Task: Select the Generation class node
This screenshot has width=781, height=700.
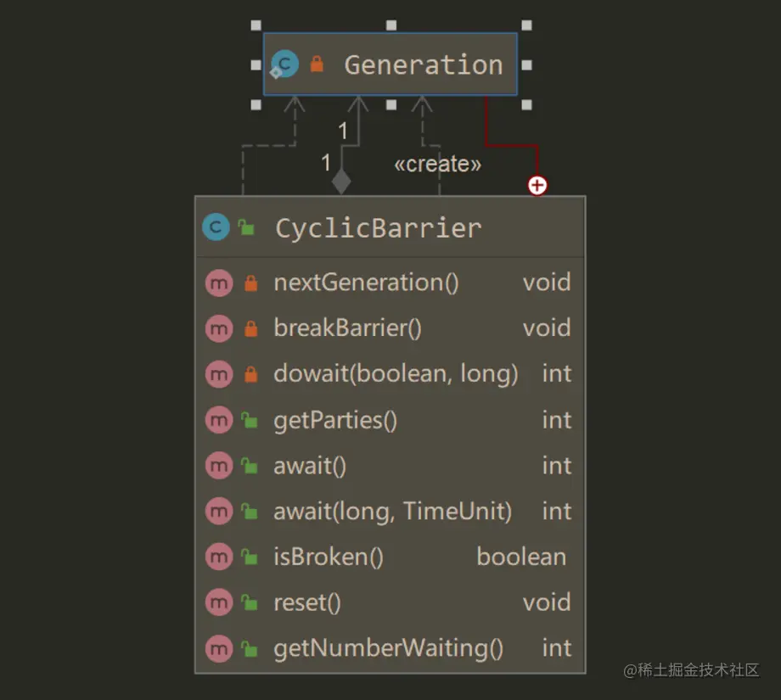Action: coord(390,64)
